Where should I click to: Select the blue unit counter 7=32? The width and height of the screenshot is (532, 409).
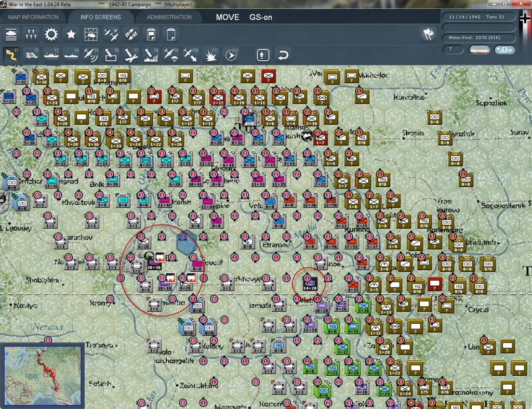20,77
